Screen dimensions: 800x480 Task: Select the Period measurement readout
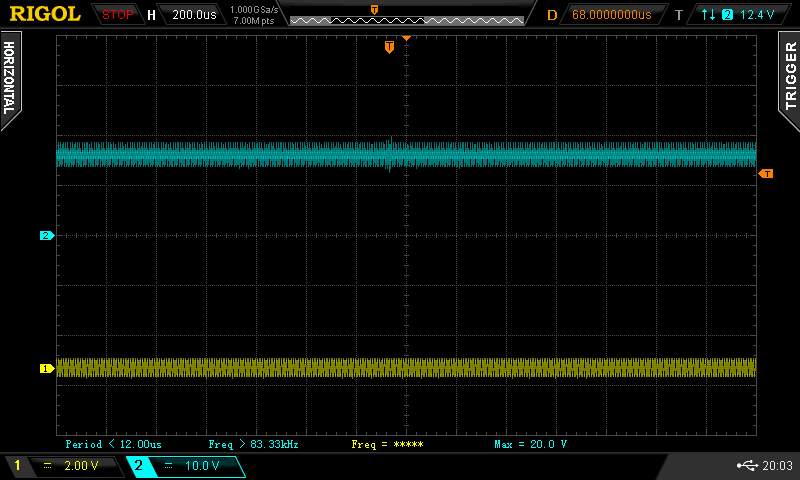click(x=113, y=444)
